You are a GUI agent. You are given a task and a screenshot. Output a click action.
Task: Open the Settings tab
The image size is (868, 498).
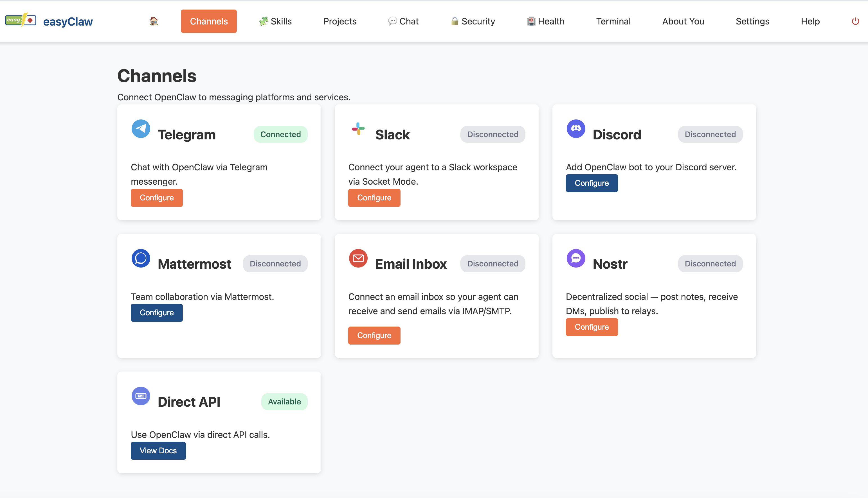pyautogui.click(x=752, y=21)
